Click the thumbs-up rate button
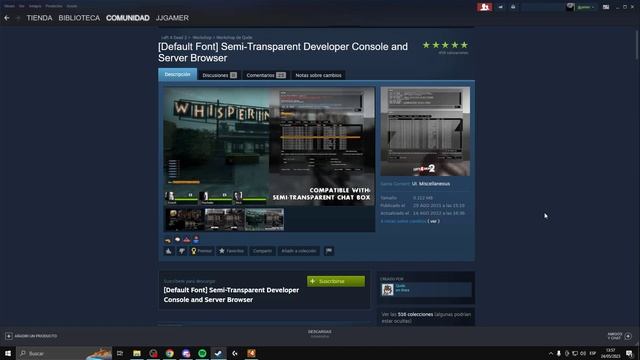640x360 pixels. [169, 251]
